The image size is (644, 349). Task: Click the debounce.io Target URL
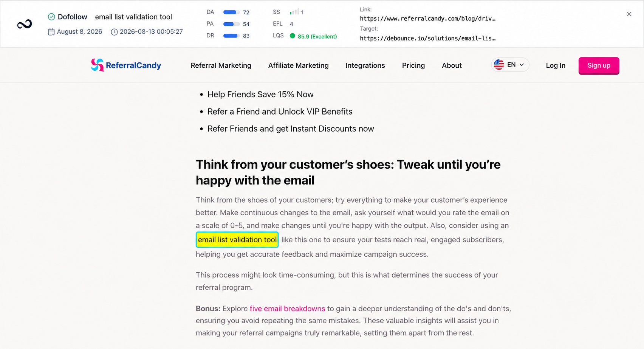click(427, 38)
